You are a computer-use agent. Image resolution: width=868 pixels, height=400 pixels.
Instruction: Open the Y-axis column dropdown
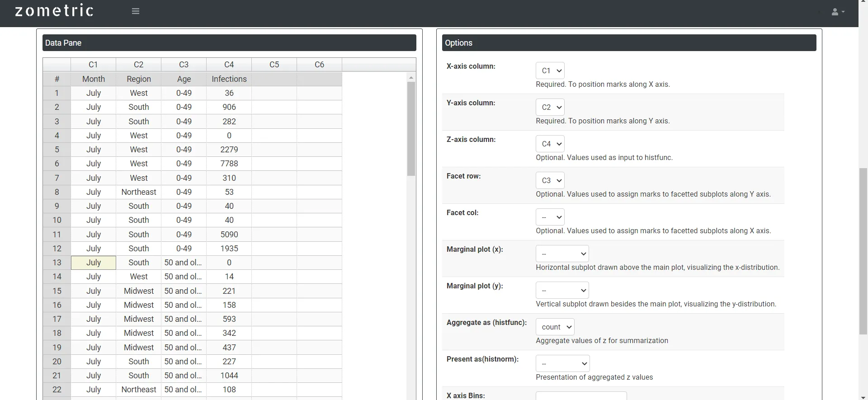(550, 107)
